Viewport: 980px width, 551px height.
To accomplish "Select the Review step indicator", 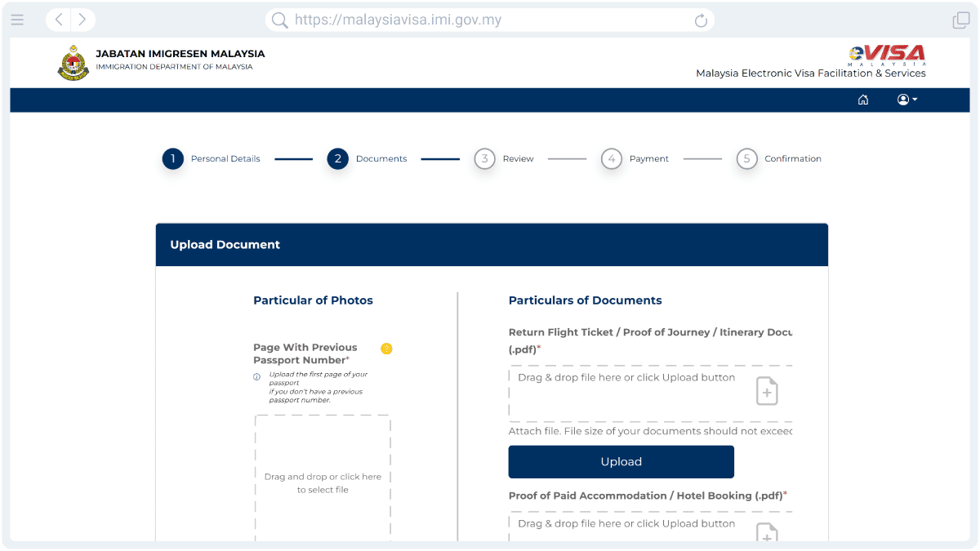I will click(484, 158).
